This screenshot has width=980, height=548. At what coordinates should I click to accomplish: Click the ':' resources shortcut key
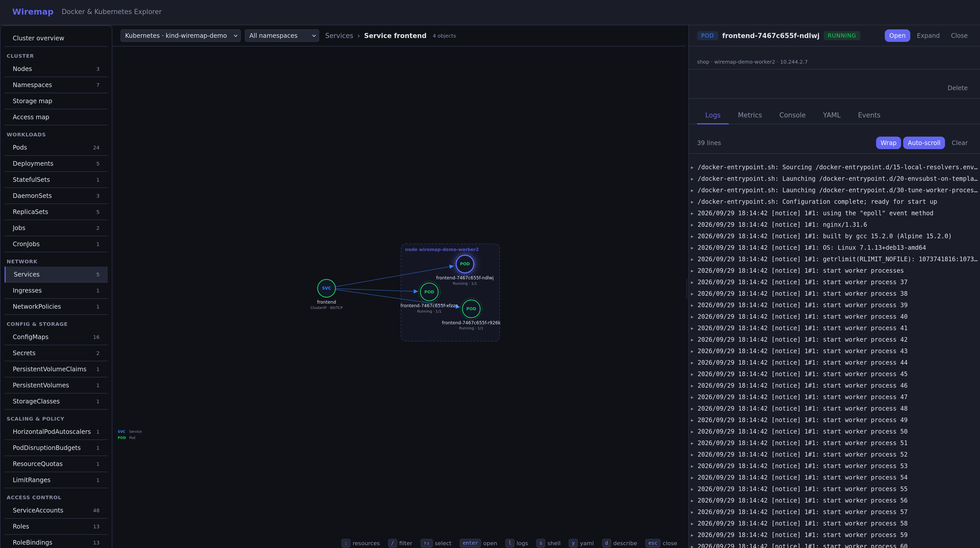[x=345, y=543]
